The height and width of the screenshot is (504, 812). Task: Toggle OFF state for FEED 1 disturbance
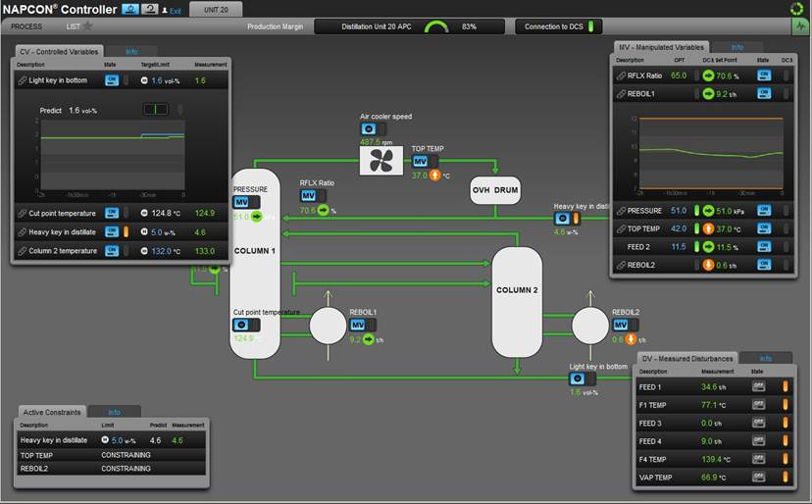[758, 386]
